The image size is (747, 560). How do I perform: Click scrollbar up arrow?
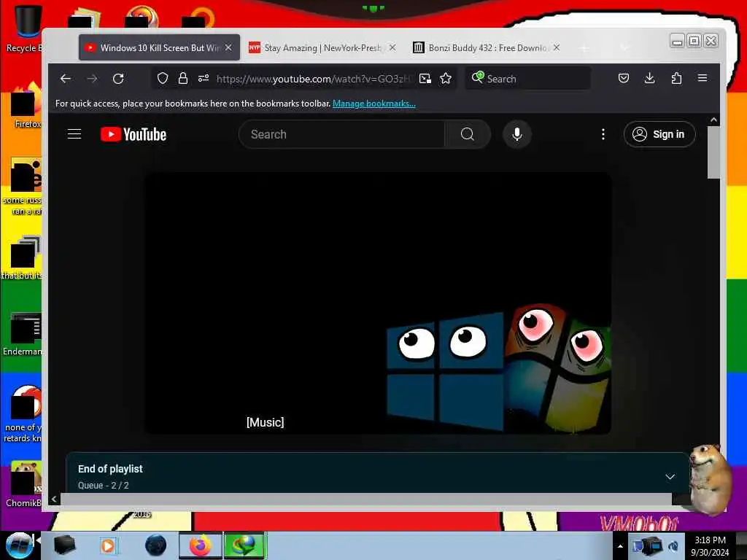(713, 120)
